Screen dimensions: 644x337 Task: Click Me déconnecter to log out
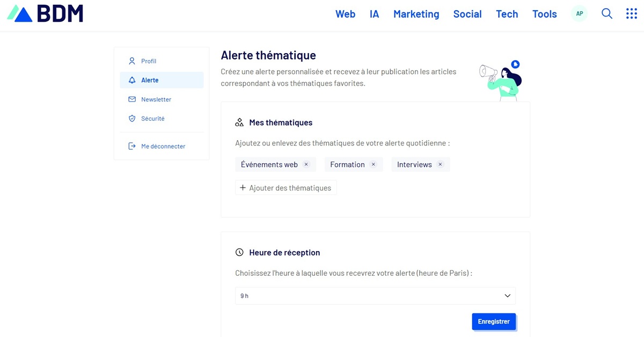click(x=162, y=146)
